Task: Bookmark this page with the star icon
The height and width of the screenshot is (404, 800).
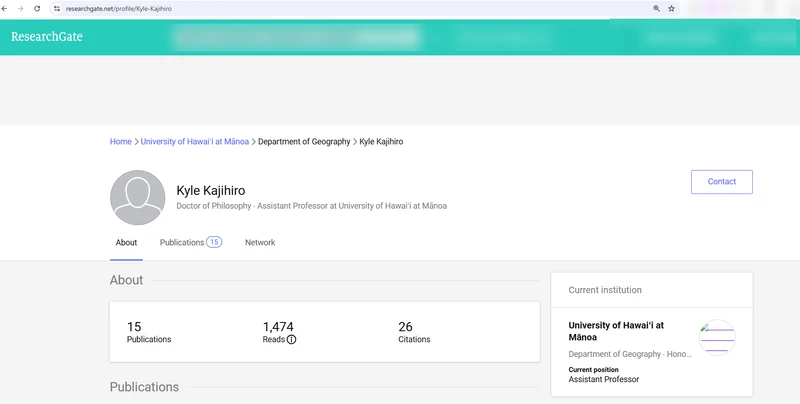Action: (671, 9)
